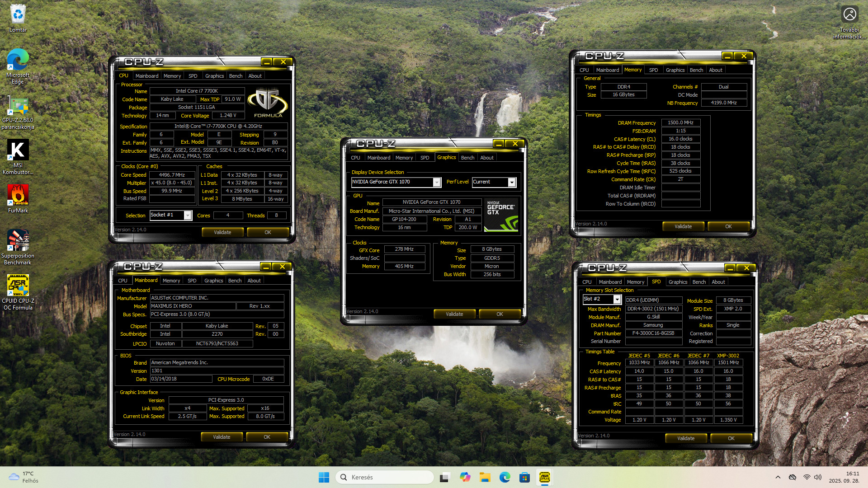The height and width of the screenshot is (488, 868).
Task: Open the weather widget showing 17°C
Action: tap(24, 477)
